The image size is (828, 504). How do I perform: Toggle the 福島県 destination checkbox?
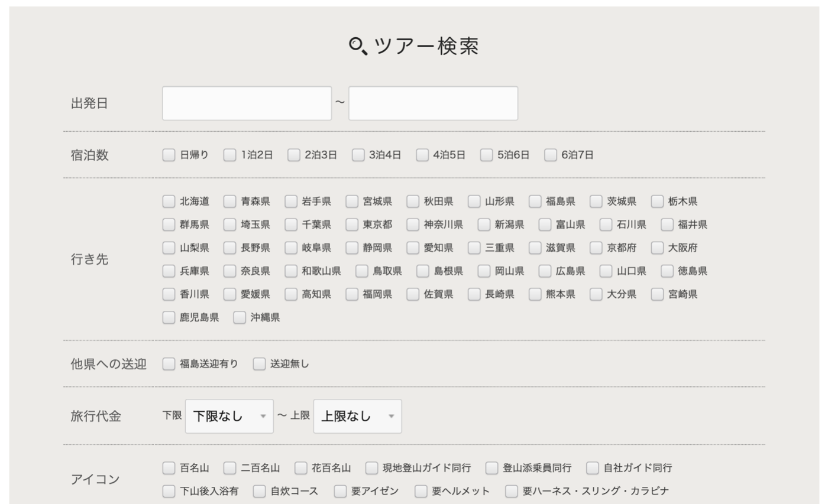pyautogui.click(x=535, y=201)
